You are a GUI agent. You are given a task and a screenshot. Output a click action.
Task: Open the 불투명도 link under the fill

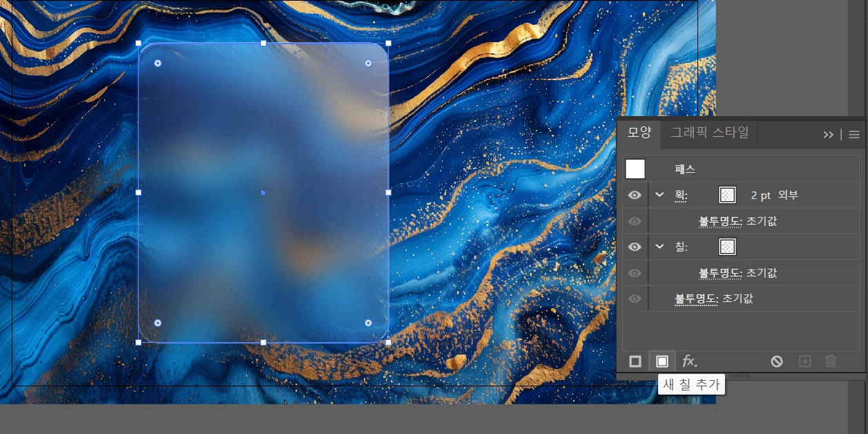click(x=720, y=273)
